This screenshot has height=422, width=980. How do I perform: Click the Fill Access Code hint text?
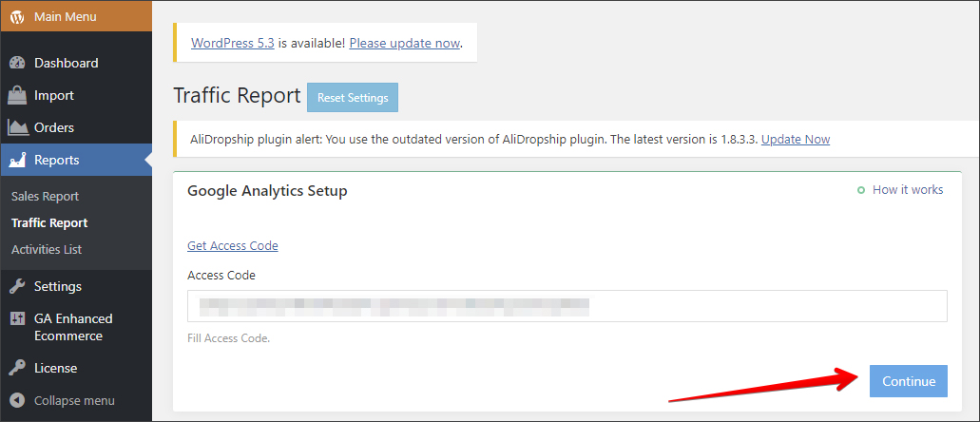click(x=229, y=338)
